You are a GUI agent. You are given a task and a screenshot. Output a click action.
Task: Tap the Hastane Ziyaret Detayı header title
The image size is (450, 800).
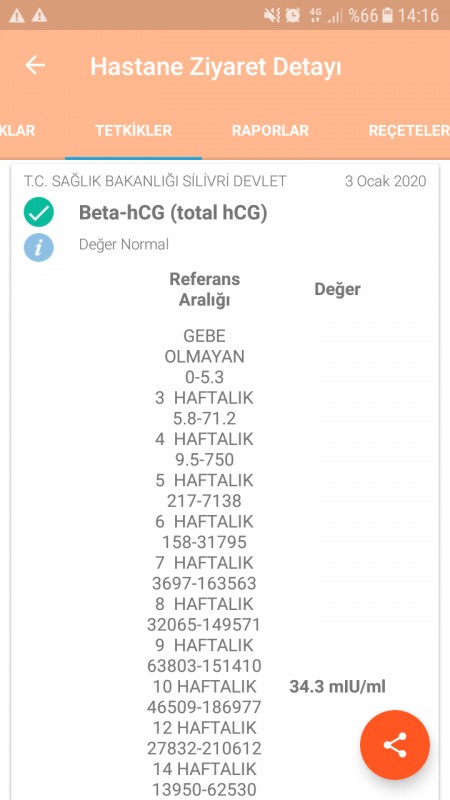(x=216, y=67)
